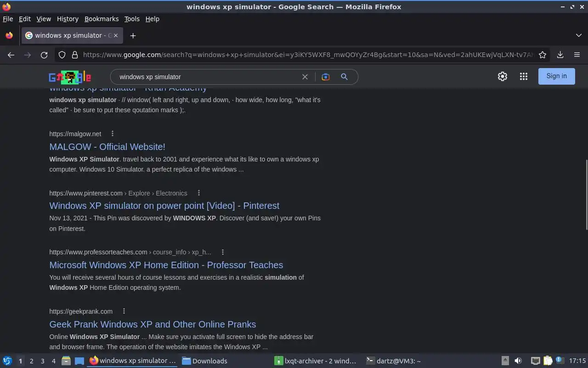Image resolution: width=588 pixels, height=368 pixels.
Task: Reload the current page
Action: click(x=44, y=55)
